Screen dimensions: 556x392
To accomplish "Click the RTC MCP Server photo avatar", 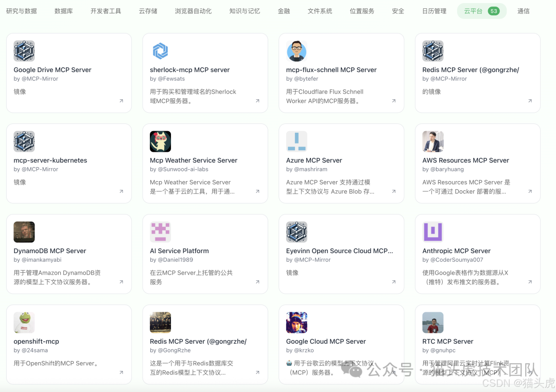I will pyautogui.click(x=432, y=323).
